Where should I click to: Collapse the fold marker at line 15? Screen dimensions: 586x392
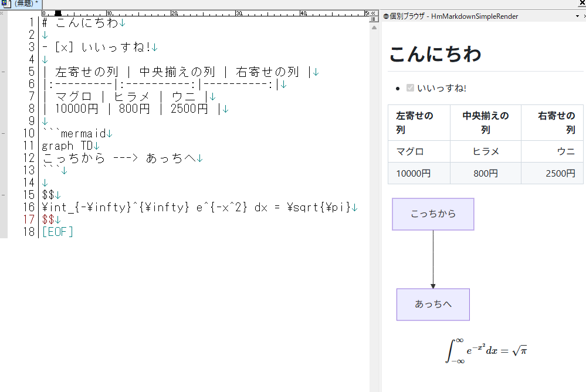[x=4, y=195]
